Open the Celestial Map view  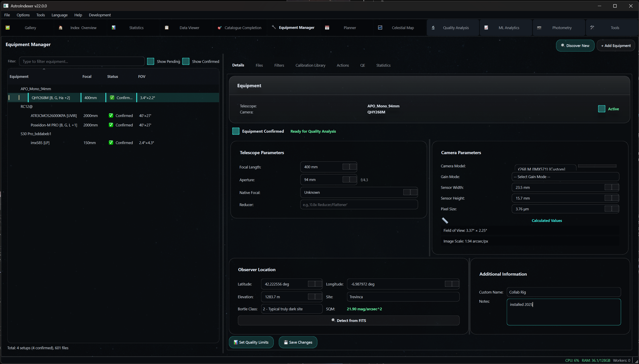403,28
